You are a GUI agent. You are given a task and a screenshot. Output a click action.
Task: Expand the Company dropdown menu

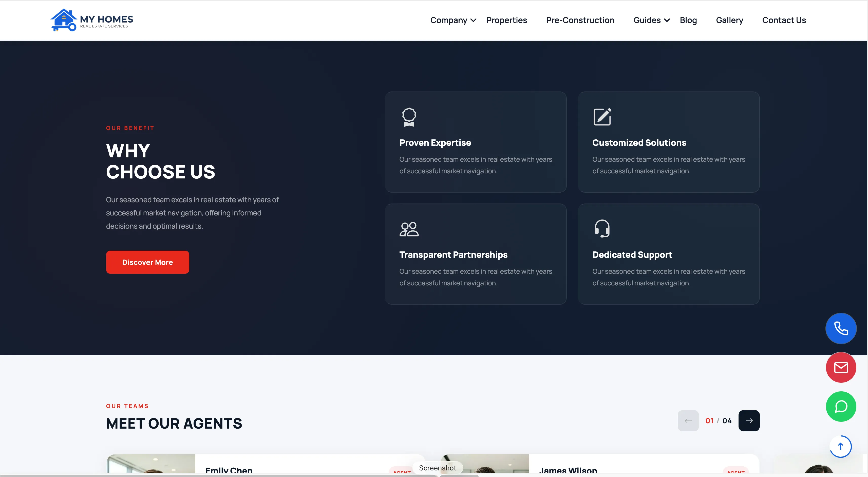tap(453, 20)
